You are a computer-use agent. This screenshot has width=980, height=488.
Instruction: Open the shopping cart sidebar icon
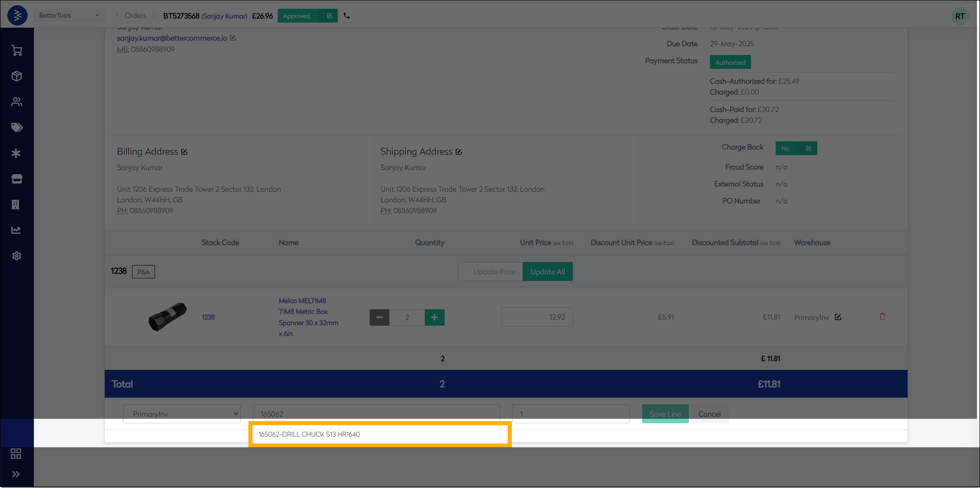point(17,50)
